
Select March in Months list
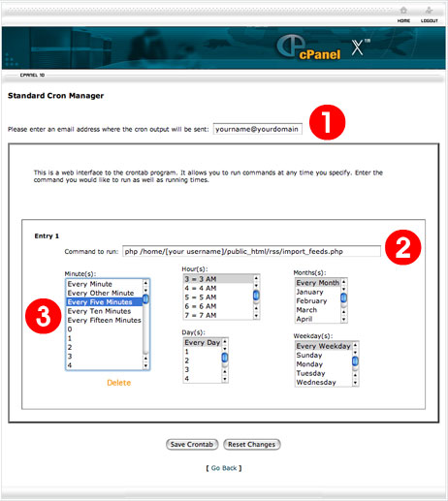pyautogui.click(x=318, y=310)
